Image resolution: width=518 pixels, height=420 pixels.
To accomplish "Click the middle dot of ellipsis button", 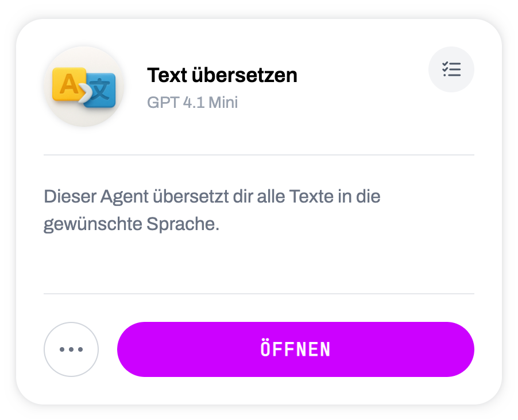I will (71, 349).
